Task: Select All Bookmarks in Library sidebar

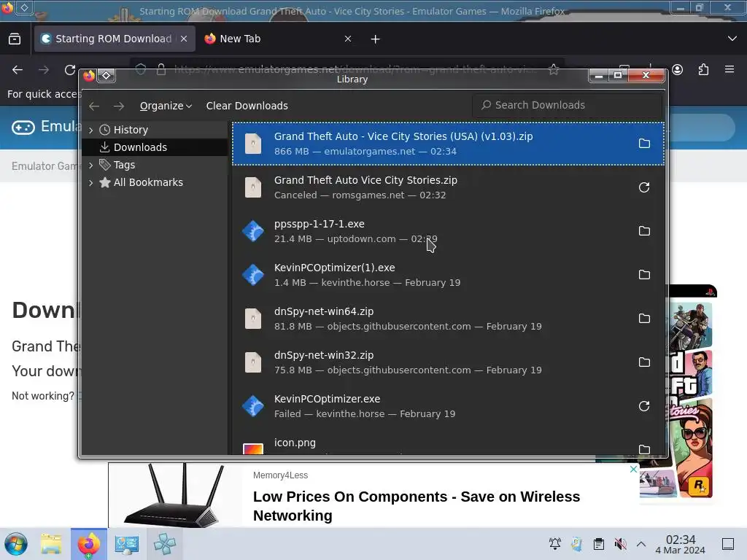Action: tap(155, 182)
